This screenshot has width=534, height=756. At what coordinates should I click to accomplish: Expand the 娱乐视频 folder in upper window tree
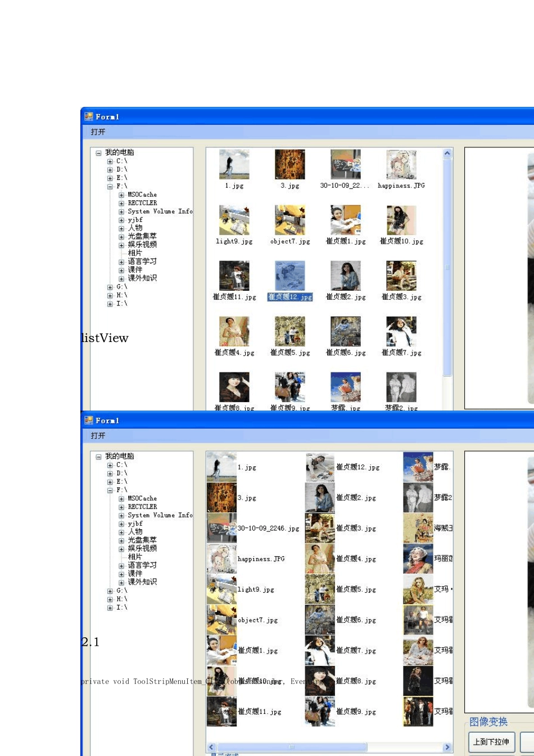(x=121, y=245)
